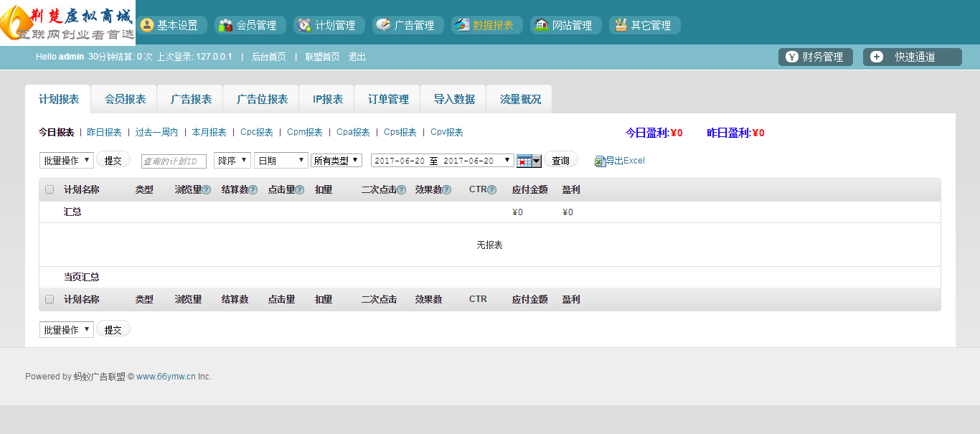
Task: Click the 导出Excel spreadsheet icon
Action: pos(600,161)
